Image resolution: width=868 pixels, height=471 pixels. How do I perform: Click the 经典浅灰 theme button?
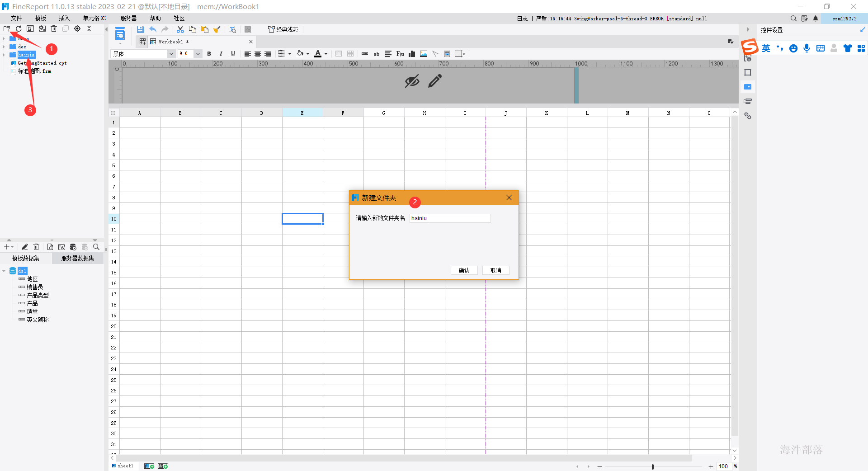pos(283,29)
